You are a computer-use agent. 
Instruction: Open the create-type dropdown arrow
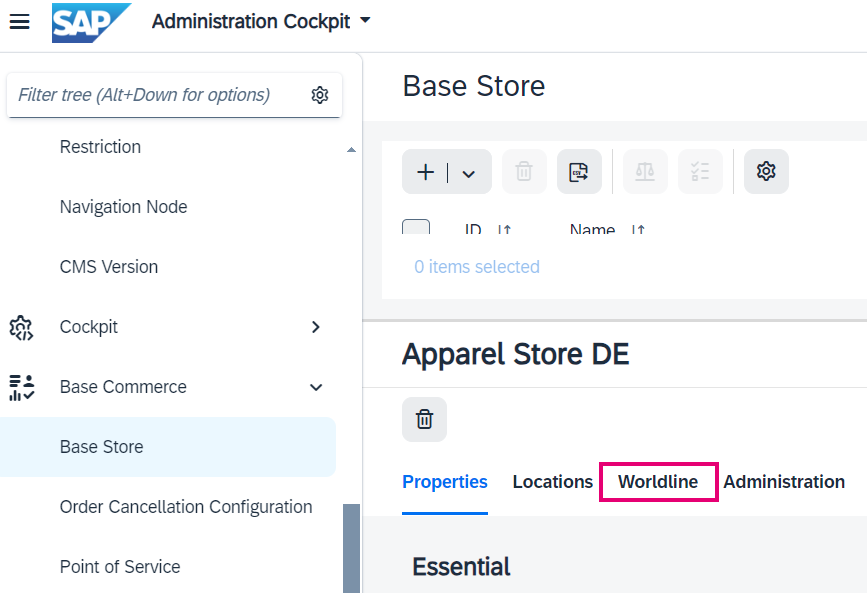[x=469, y=174]
